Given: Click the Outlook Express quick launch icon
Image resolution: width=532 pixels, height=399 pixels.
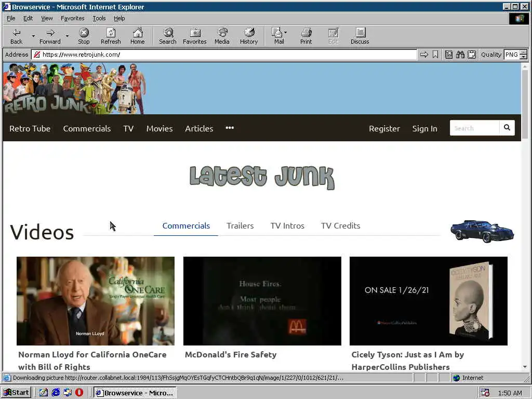Looking at the screenshot, I should (x=68, y=393).
